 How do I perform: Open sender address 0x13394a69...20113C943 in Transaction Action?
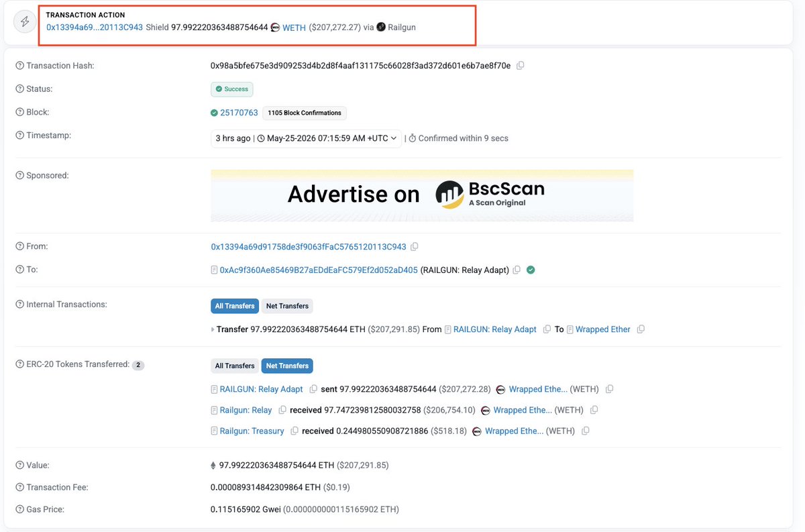[x=95, y=28]
